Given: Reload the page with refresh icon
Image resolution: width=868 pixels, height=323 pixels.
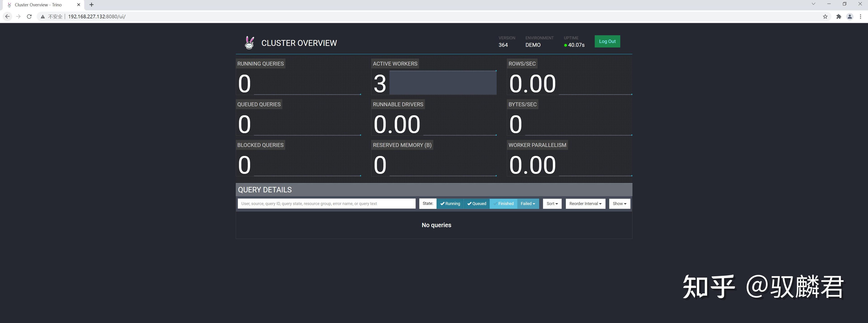Looking at the screenshot, I should 29,17.
